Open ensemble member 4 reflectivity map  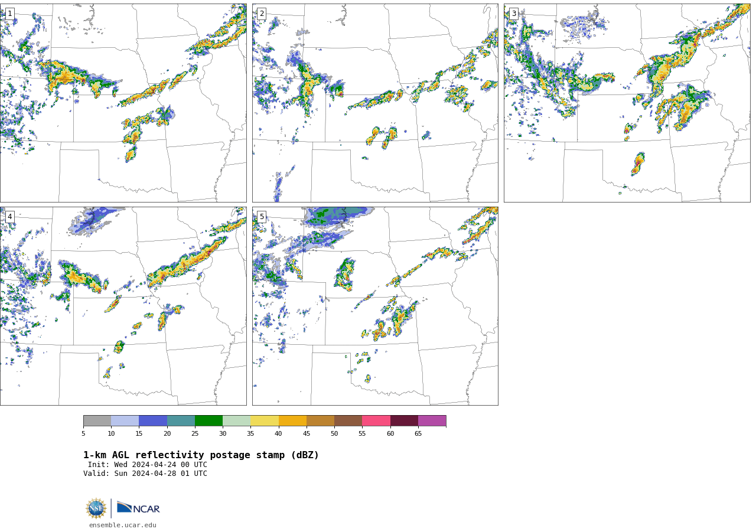[123, 306]
